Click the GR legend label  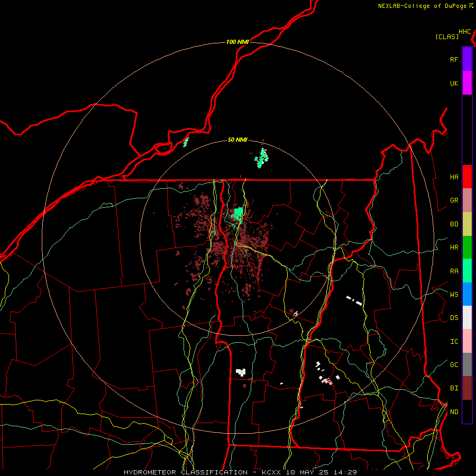point(454,200)
